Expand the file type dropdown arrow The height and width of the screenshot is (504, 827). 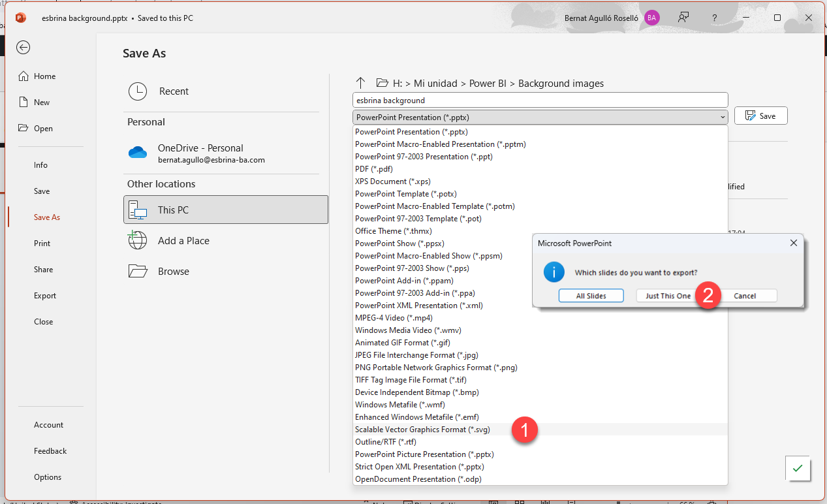point(722,118)
